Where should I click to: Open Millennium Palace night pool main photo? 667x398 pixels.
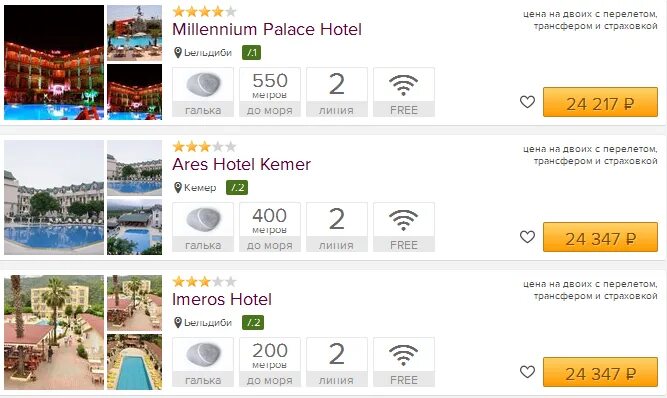(x=54, y=63)
